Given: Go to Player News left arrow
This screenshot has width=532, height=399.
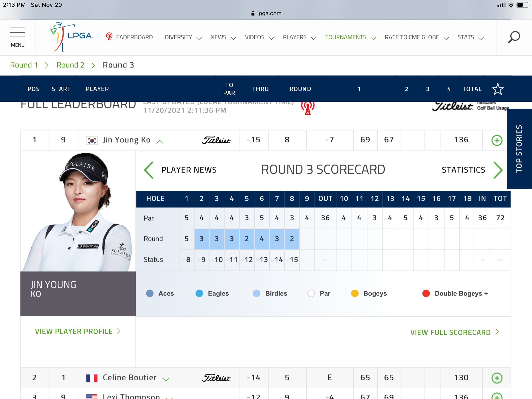Looking at the screenshot, I should [x=149, y=170].
